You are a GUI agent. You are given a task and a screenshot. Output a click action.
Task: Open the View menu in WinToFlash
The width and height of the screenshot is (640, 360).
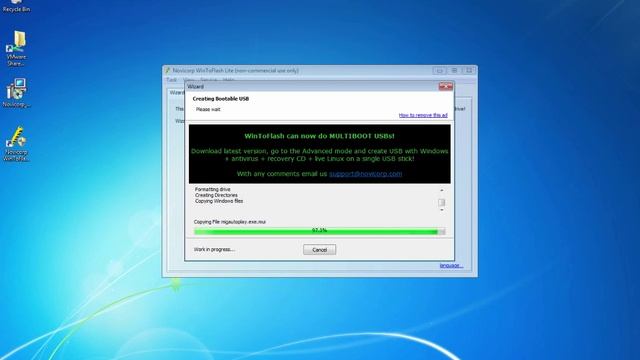point(189,80)
